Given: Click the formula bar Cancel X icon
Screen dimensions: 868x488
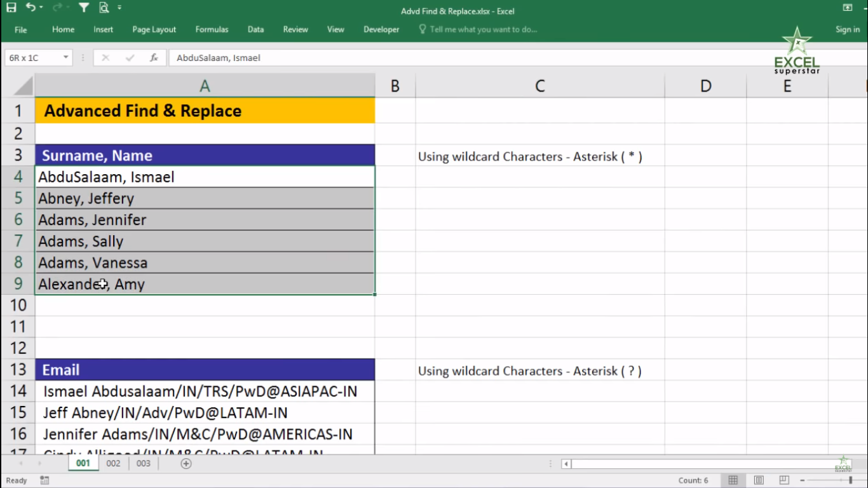Looking at the screenshot, I should (x=105, y=58).
